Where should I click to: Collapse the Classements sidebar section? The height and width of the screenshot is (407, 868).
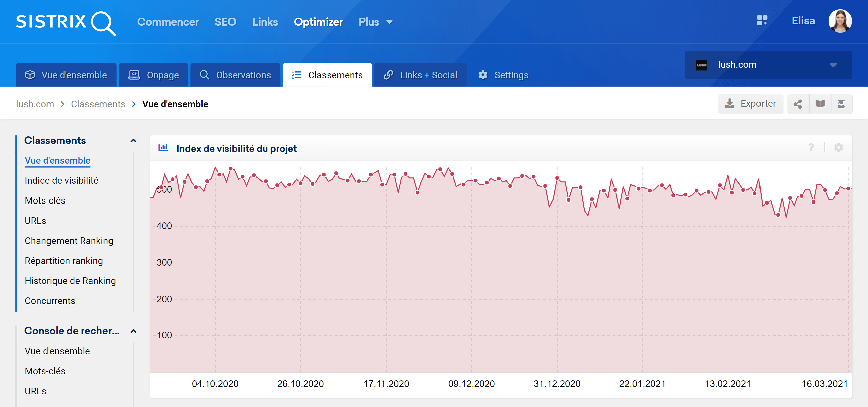[x=134, y=141]
